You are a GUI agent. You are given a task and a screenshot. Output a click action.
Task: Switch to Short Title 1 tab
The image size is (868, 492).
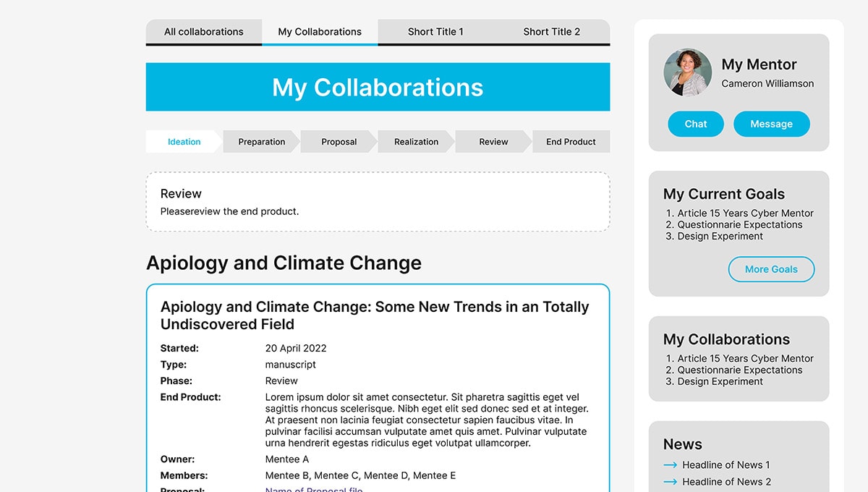coord(435,32)
